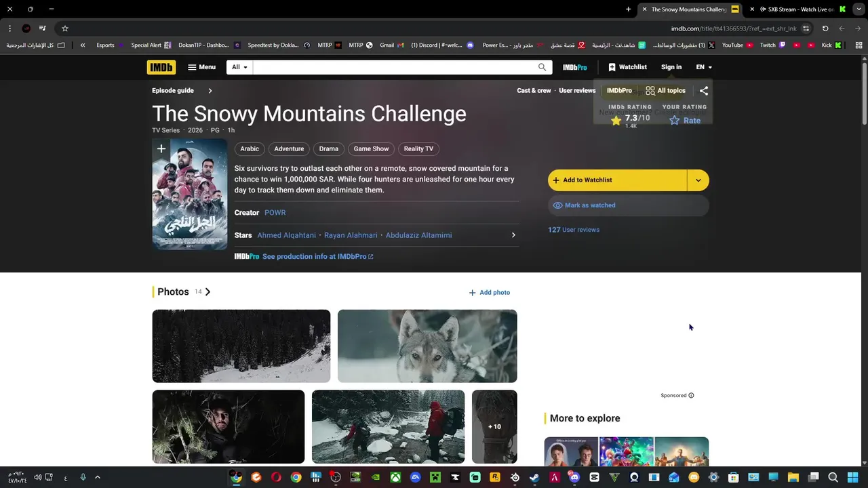Click the Rate star button

click(x=685, y=120)
